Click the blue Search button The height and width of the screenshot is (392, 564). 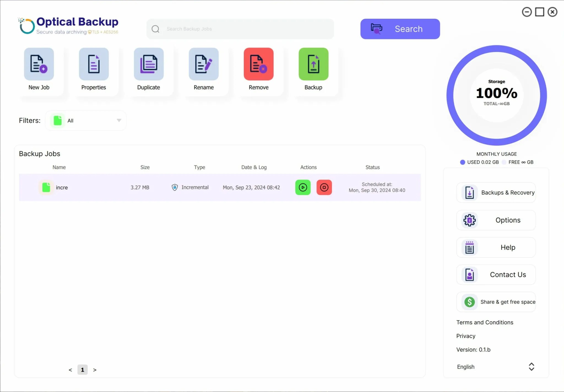coord(400,29)
